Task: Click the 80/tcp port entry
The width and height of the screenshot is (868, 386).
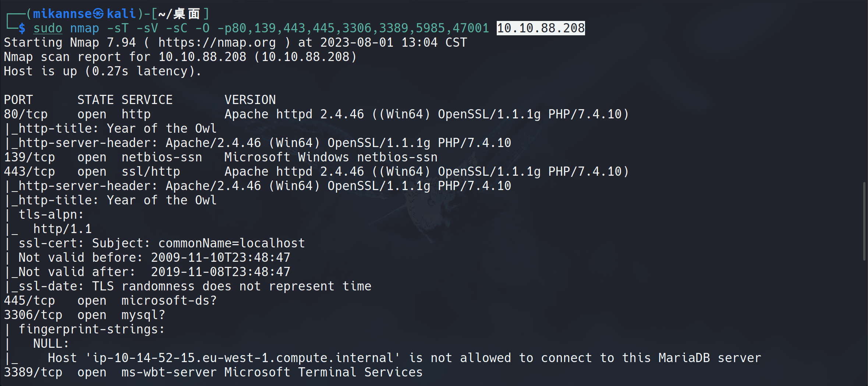Action: pos(26,114)
